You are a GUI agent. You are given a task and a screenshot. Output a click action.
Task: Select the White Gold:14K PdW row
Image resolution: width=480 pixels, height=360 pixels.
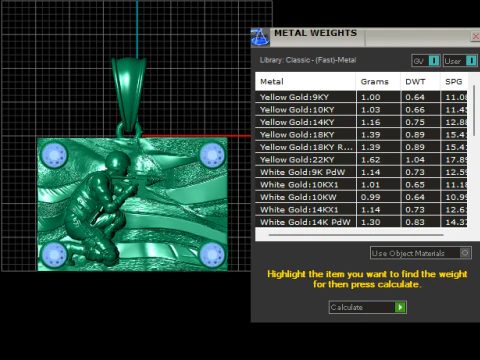pyautogui.click(x=361, y=222)
